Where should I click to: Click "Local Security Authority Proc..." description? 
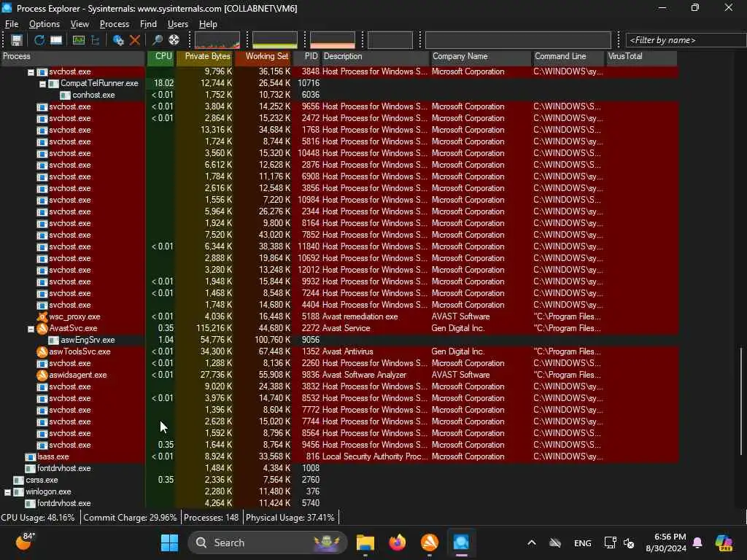click(x=375, y=456)
